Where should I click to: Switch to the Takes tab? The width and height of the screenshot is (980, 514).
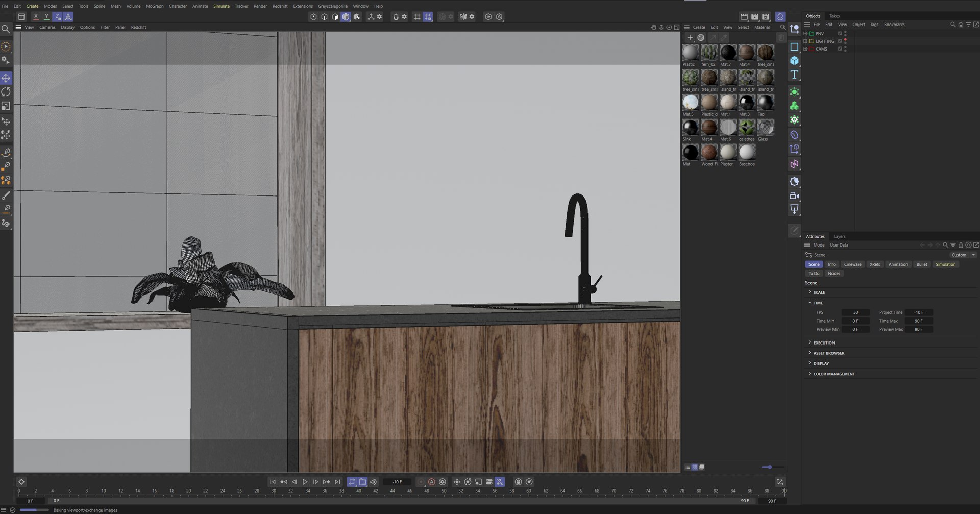coord(835,16)
